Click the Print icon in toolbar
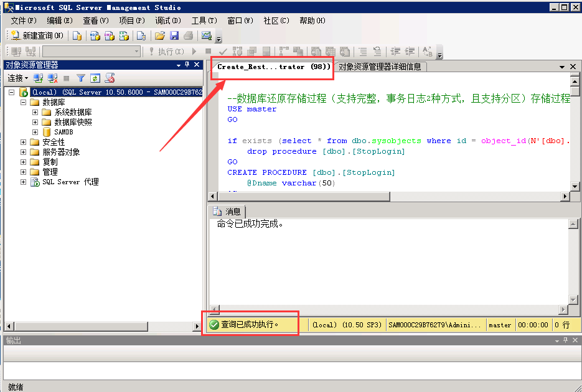 189,35
